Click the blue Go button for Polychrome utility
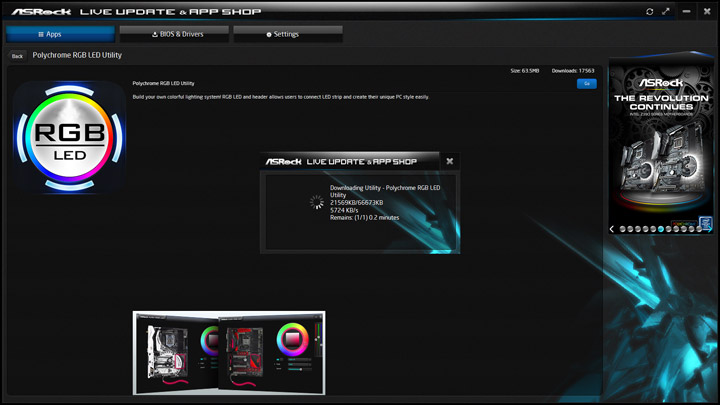The height and width of the screenshot is (405, 720). point(586,84)
